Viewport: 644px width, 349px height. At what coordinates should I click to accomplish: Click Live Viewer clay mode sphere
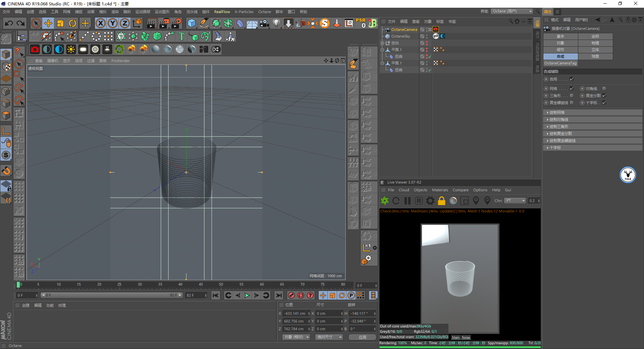453,201
